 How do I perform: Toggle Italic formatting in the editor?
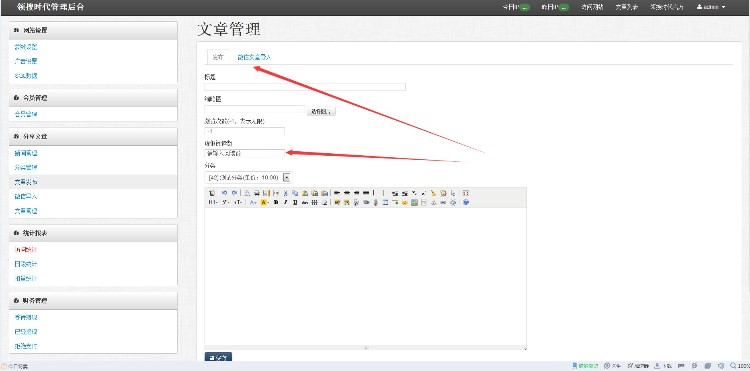pos(286,202)
